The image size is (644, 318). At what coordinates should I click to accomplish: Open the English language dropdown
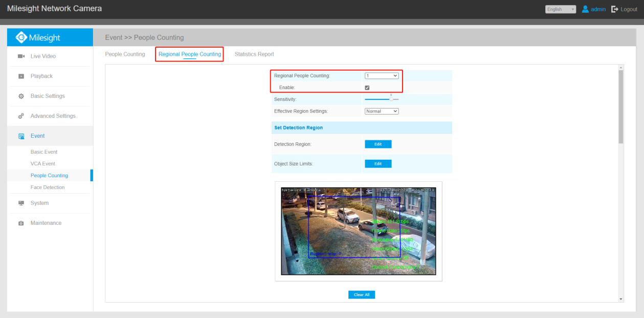point(561,9)
